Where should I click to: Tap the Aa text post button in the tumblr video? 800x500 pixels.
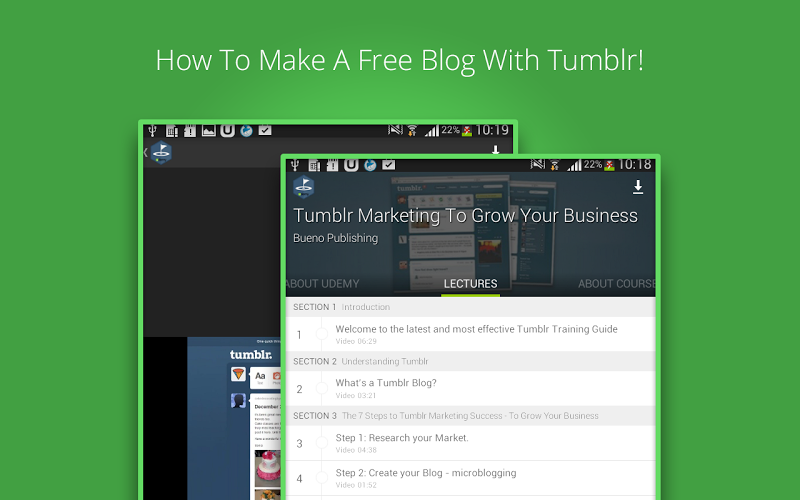tap(260, 378)
